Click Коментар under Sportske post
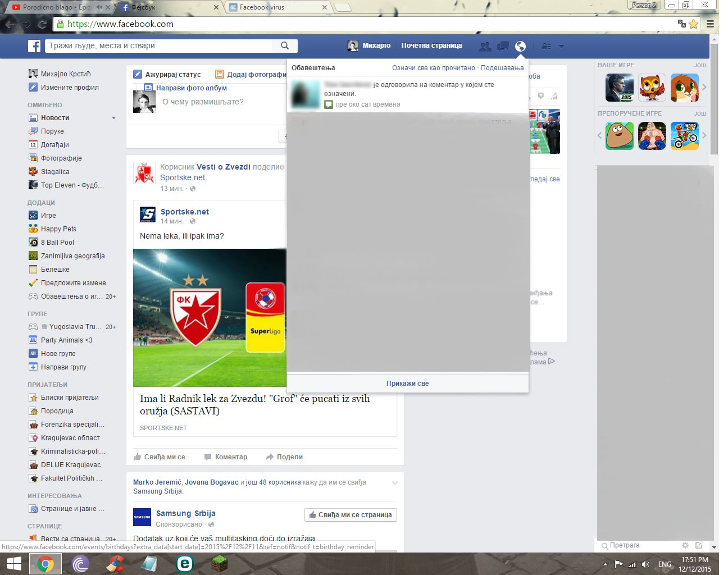 click(225, 457)
